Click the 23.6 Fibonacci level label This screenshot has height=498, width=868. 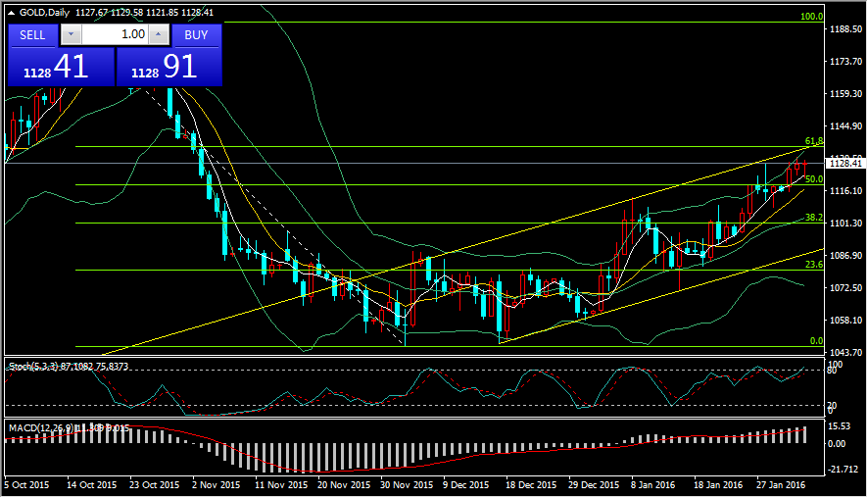click(x=812, y=265)
